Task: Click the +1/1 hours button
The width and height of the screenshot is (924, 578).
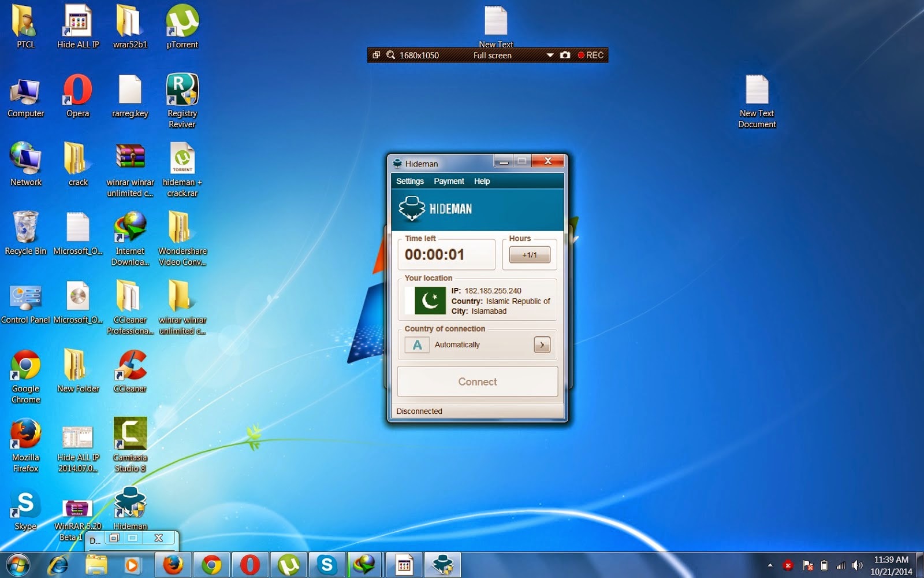Action: tap(530, 254)
